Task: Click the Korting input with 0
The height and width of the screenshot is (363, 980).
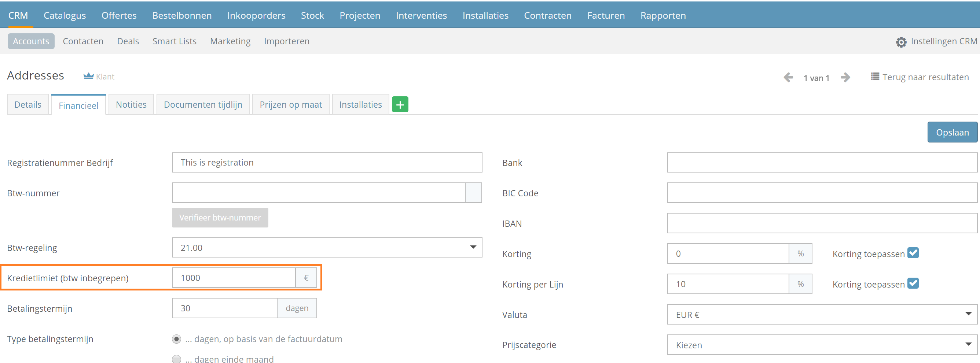Action: coord(728,253)
